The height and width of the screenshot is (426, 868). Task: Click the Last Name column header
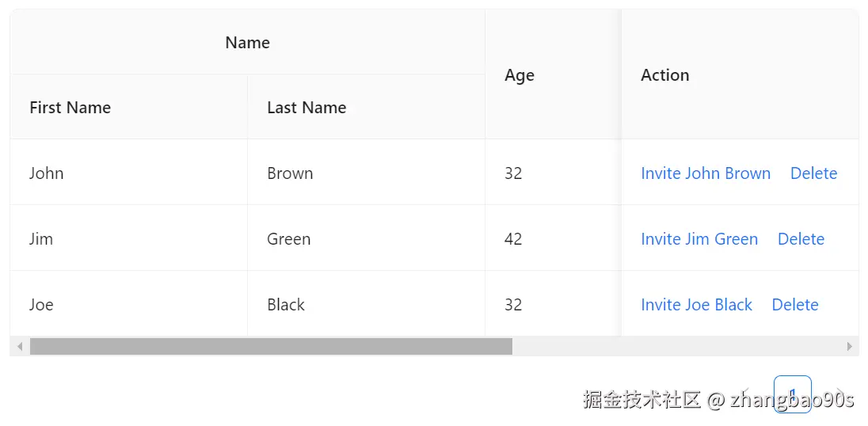(306, 108)
